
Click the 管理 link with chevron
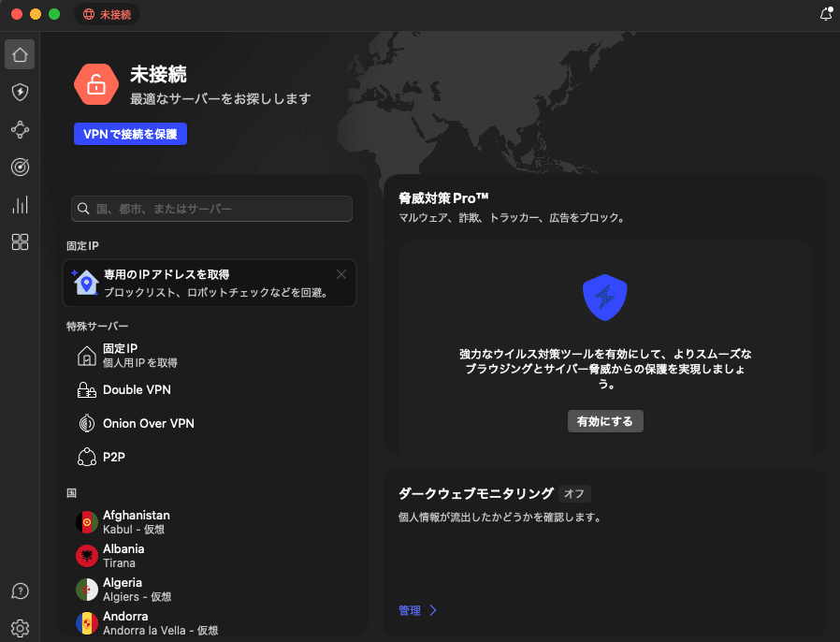[417, 610]
